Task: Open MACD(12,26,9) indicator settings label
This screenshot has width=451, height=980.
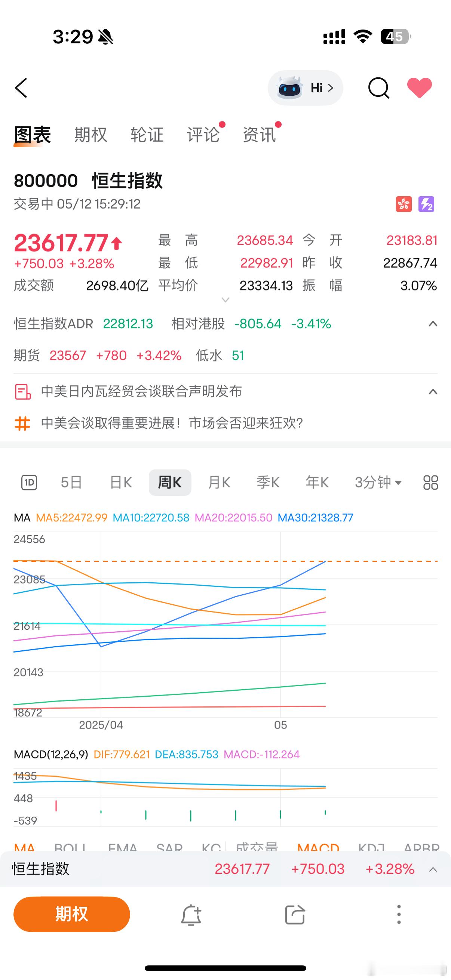Action: coord(51,754)
